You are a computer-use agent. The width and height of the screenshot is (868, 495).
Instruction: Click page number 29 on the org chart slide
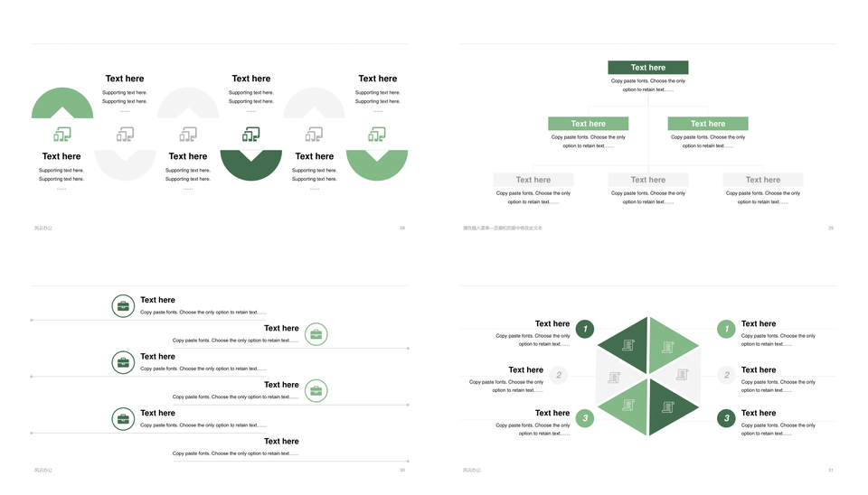click(x=831, y=228)
